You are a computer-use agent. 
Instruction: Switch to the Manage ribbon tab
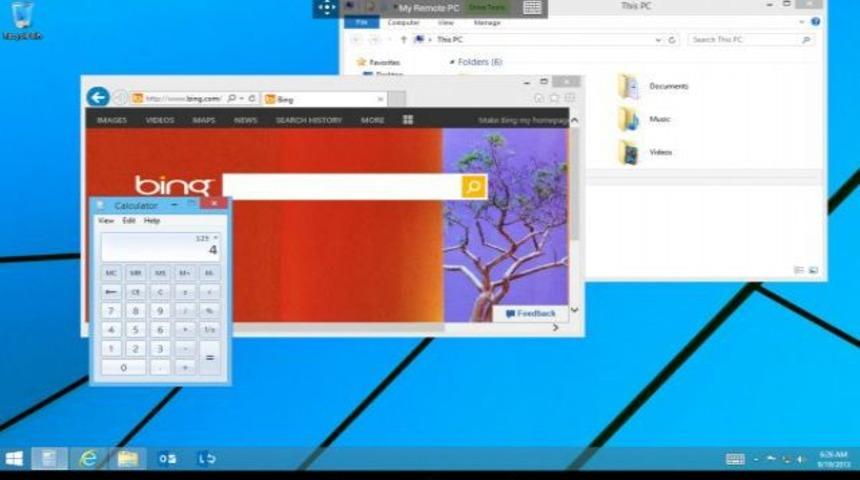tap(487, 22)
